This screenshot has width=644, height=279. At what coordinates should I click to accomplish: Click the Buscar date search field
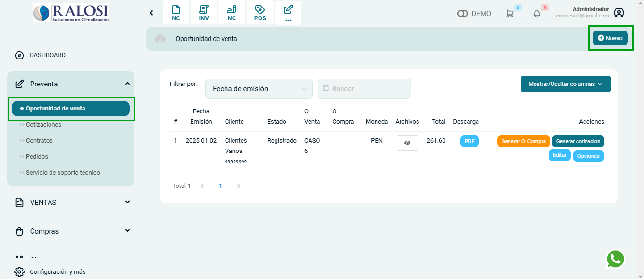(364, 89)
